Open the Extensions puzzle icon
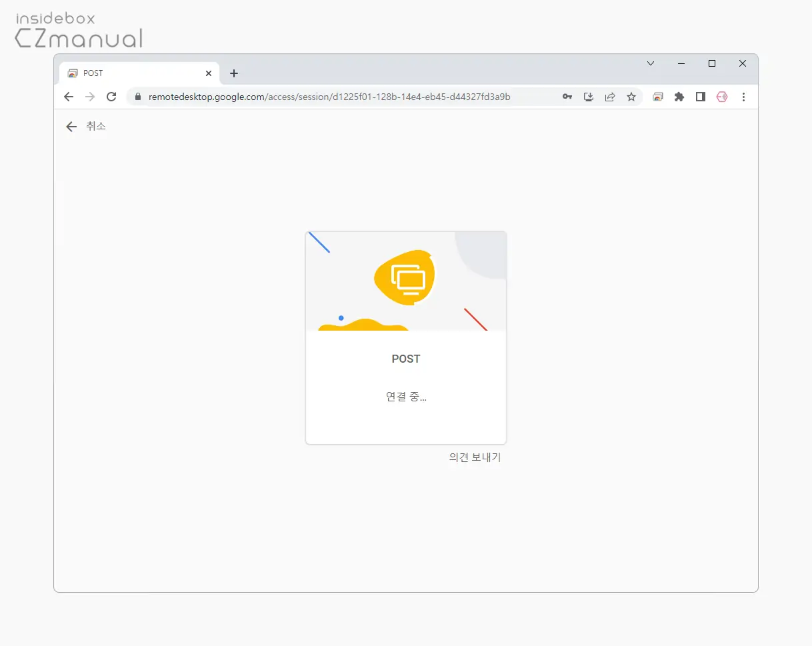812x646 pixels. (679, 97)
